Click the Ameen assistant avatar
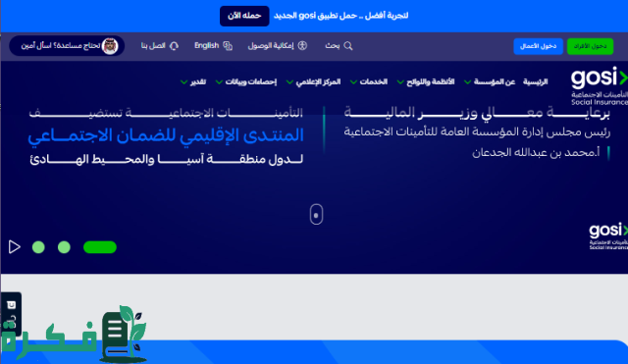The height and width of the screenshot is (364, 628). pyautogui.click(x=110, y=46)
